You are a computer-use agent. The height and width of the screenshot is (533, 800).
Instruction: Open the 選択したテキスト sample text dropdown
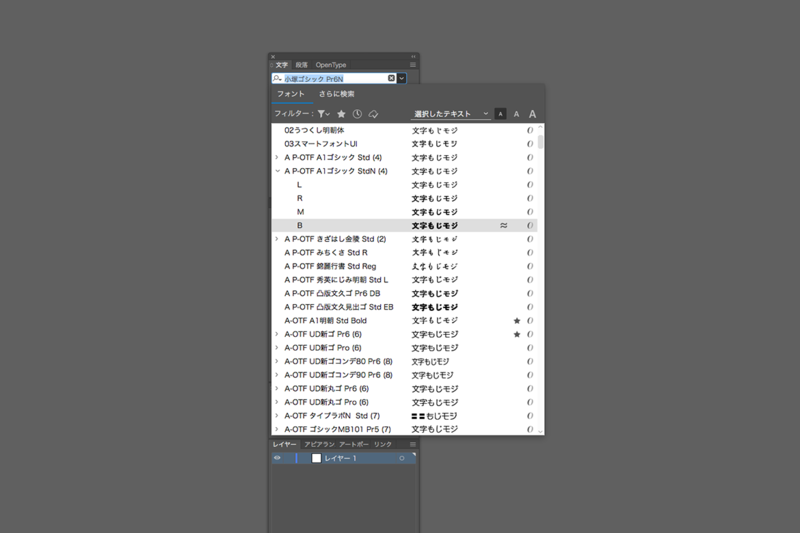coord(451,114)
